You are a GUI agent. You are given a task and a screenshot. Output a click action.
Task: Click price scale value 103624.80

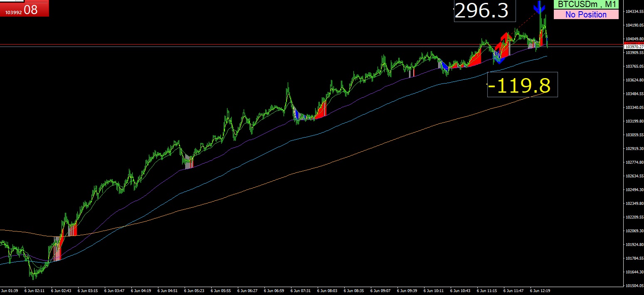[x=634, y=80]
